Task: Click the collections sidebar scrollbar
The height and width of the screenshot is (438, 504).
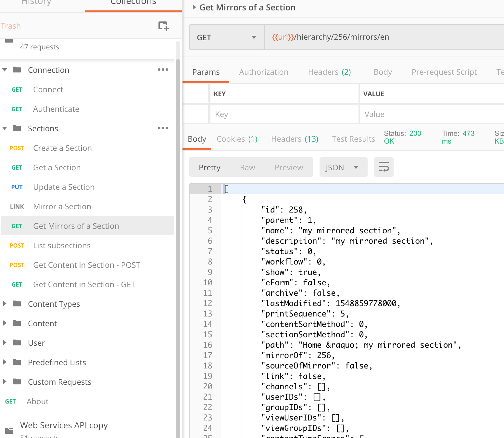Action: (x=178, y=227)
